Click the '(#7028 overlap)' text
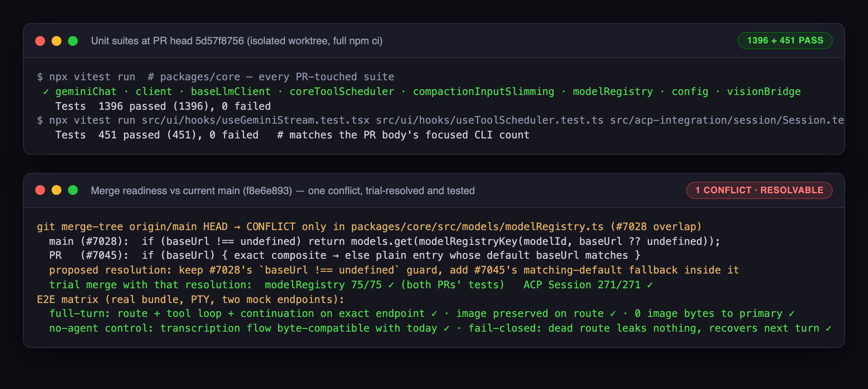Image resolution: width=868 pixels, height=389 pixels. tap(656, 227)
